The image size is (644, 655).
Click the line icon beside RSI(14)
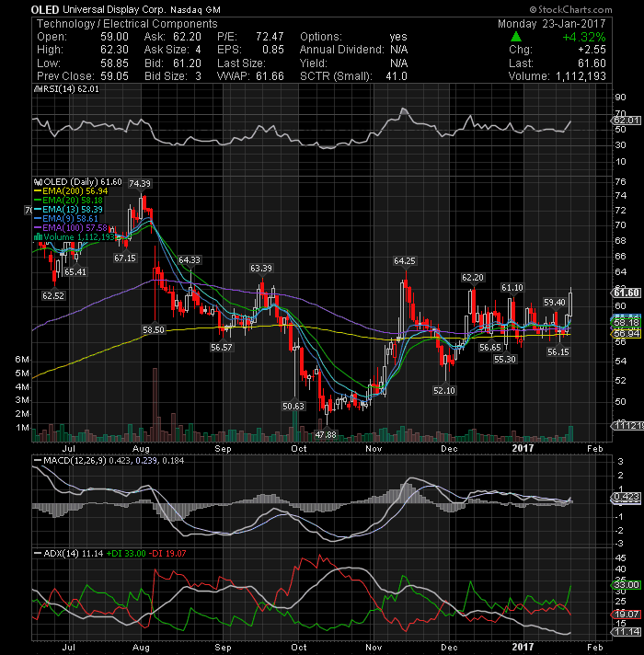[36, 89]
